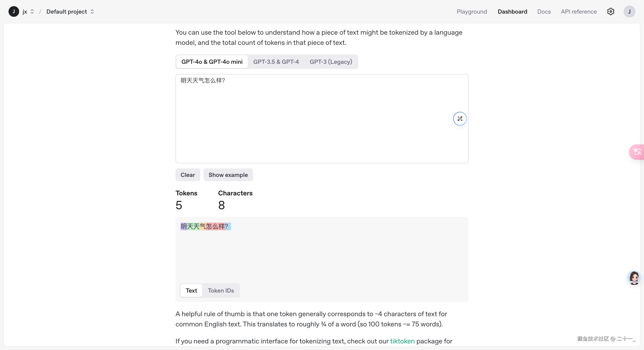Open the Default project dropdown

coord(70,11)
